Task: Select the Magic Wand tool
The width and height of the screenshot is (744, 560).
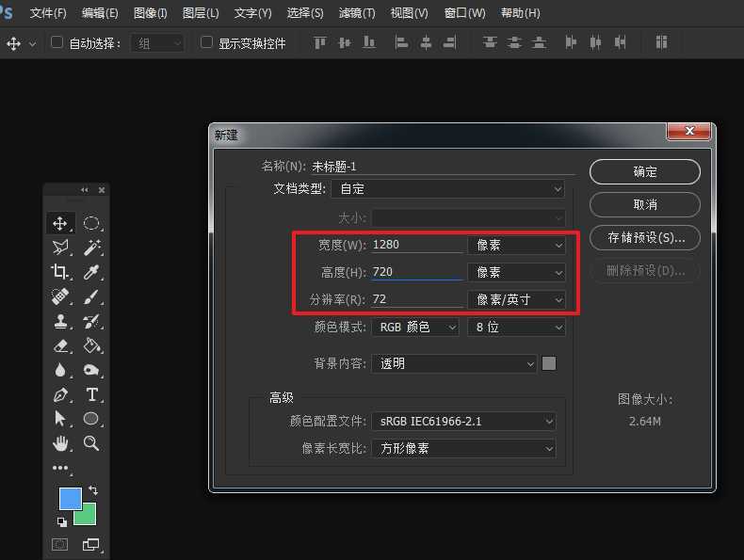Action: (92, 248)
